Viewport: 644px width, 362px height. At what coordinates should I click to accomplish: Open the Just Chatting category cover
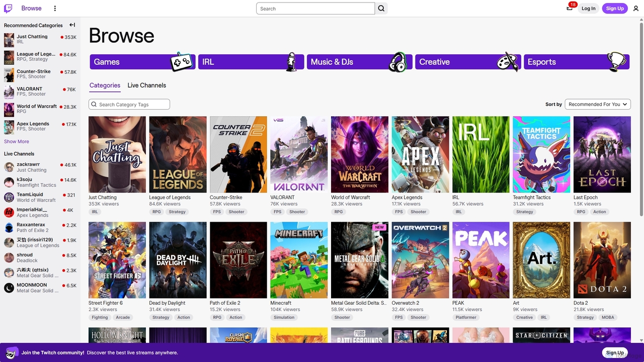pos(117,154)
